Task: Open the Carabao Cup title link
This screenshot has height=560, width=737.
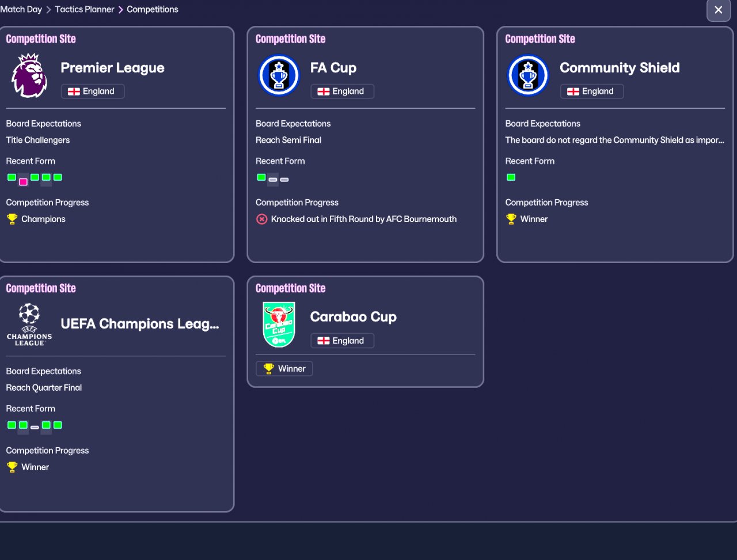Action: 353,317
